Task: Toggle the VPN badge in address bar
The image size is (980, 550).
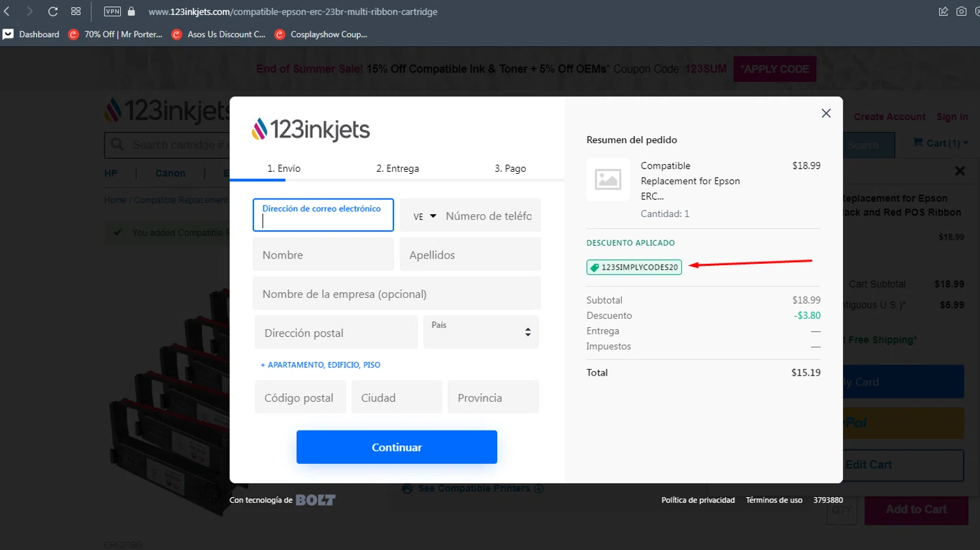Action: [112, 11]
